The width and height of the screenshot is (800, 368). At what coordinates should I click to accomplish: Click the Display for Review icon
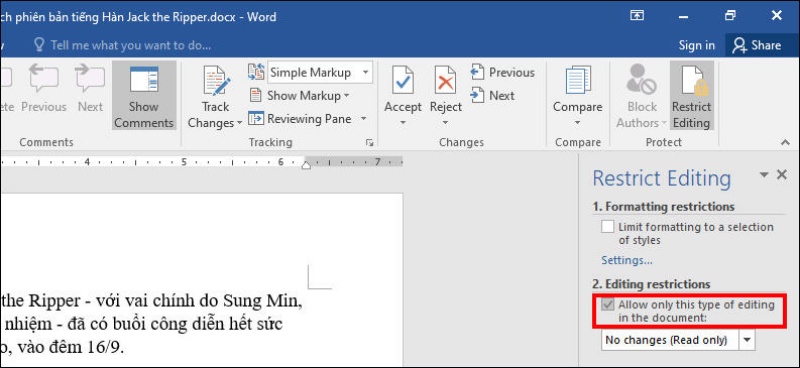pos(256,72)
